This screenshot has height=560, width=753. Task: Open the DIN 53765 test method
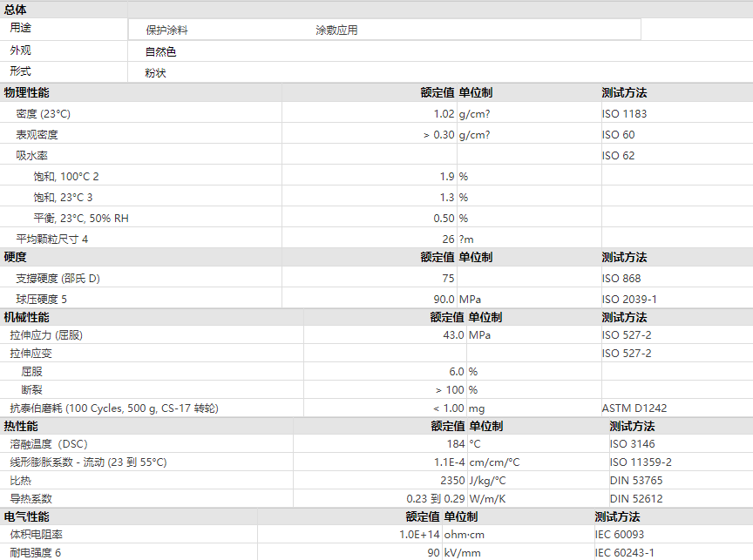point(635,480)
